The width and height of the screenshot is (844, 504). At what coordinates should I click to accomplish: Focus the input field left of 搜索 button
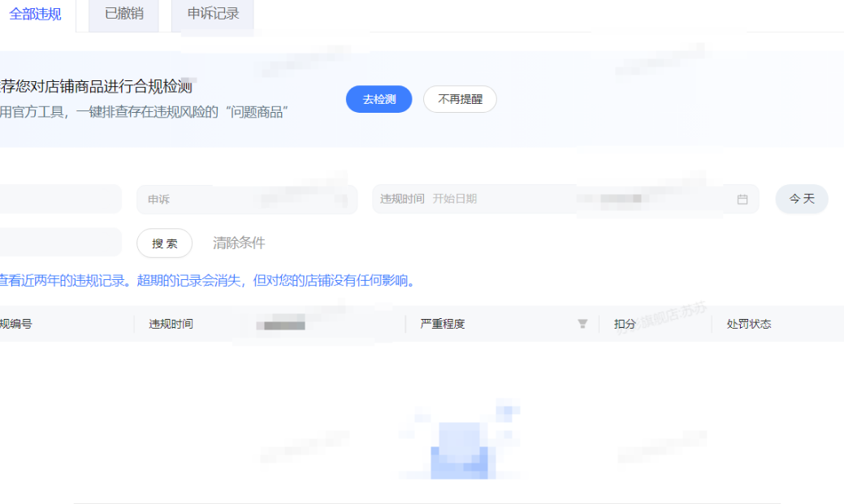coord(58,242)
